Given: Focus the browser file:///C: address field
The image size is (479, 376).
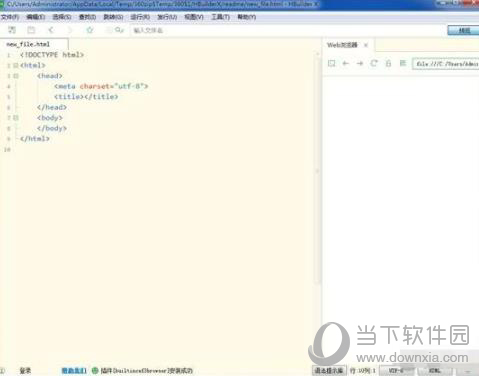Looking at the screenshot, I should pos(446,63).
